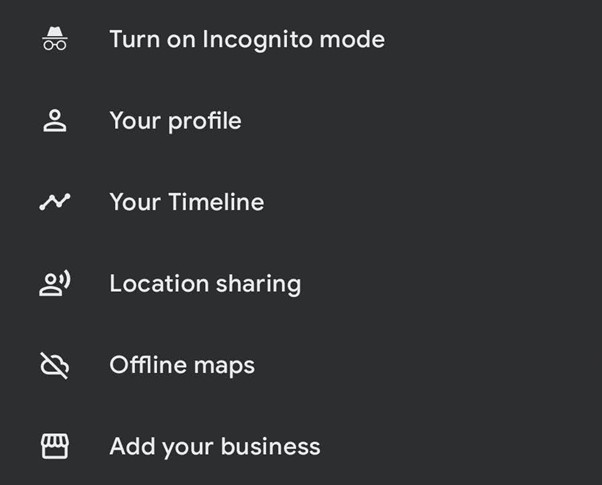Image resolution: width=602 pixels, height=485 pixels.
Task: Click the crossed-out cloud icon
Action: (x=54, y=366)
